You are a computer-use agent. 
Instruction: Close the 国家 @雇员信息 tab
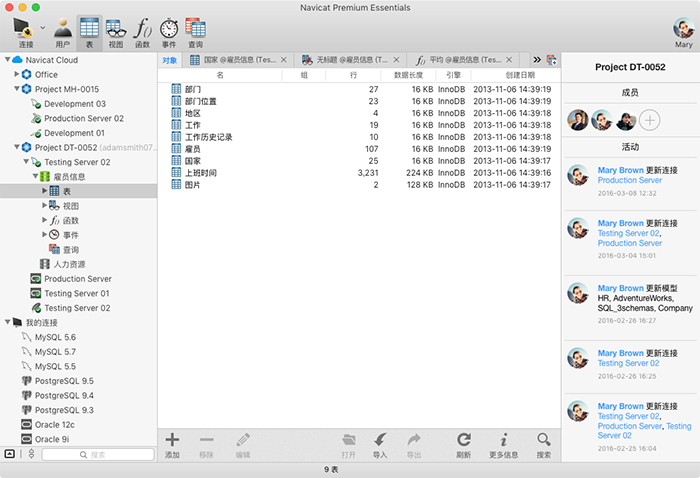coord(284,60)
